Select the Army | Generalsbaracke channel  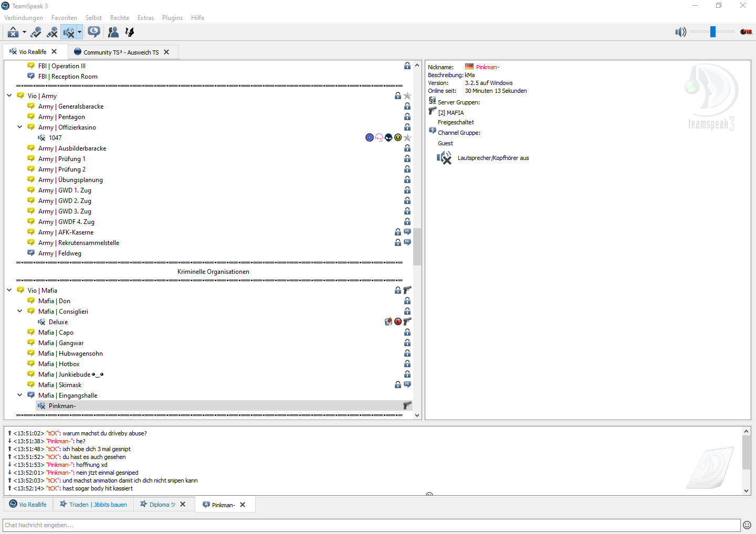coord(70,106)
